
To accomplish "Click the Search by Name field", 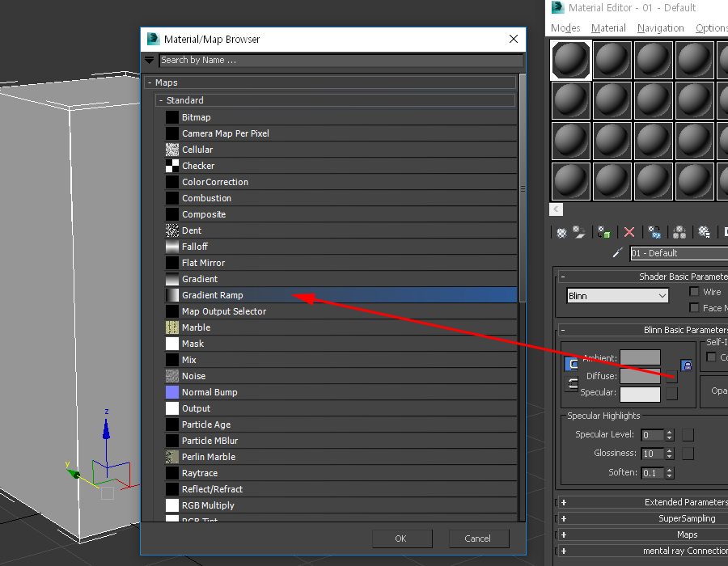I will click(341, 60).
